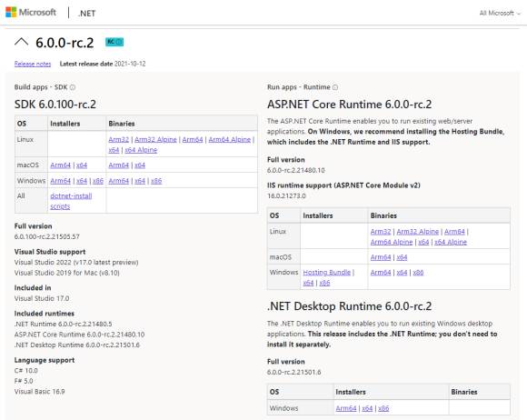This screenshot has height=420, width=527.
Task: Download SDK Windows x64 installer
Action: coord(82,181)
